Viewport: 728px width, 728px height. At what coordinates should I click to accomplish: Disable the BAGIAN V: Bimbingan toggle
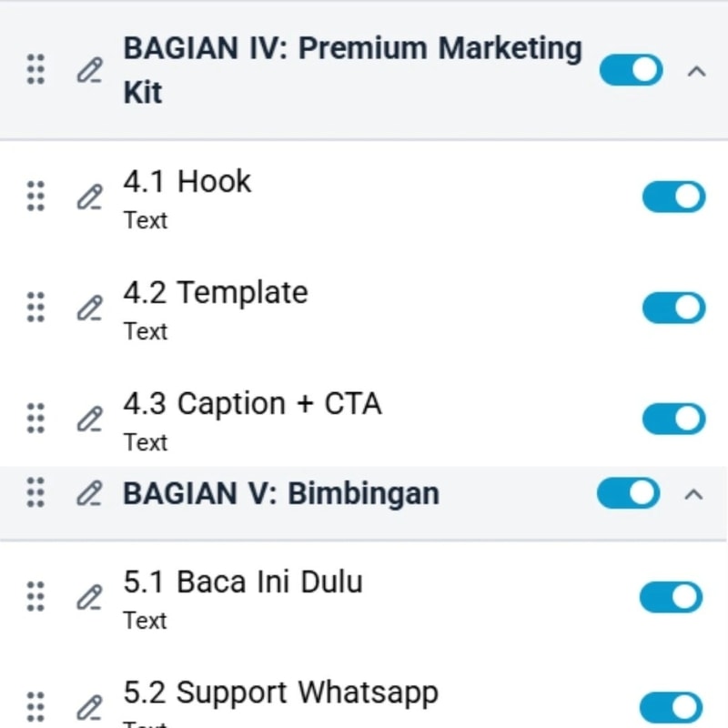coord(628,493)
